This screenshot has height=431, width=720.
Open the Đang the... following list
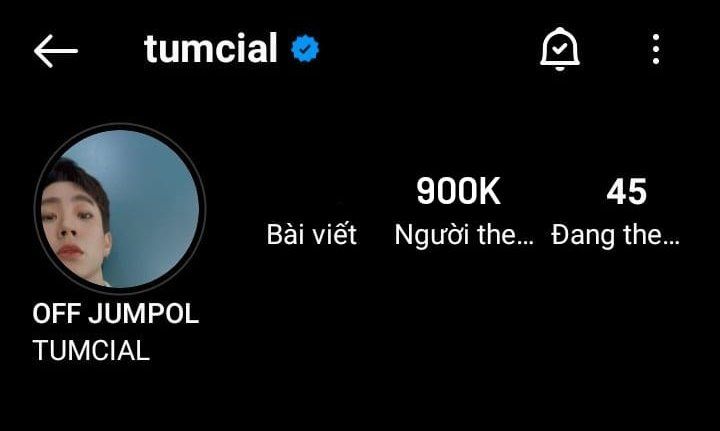(615, 235)
